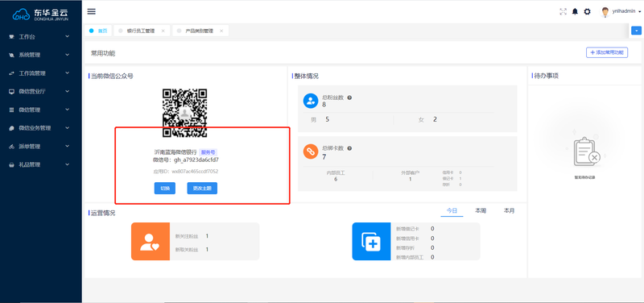The height and width of the screenshot is (303, 644).
Task: Expand the 工作流管理 menu chevron
Action: pos(68,73)
